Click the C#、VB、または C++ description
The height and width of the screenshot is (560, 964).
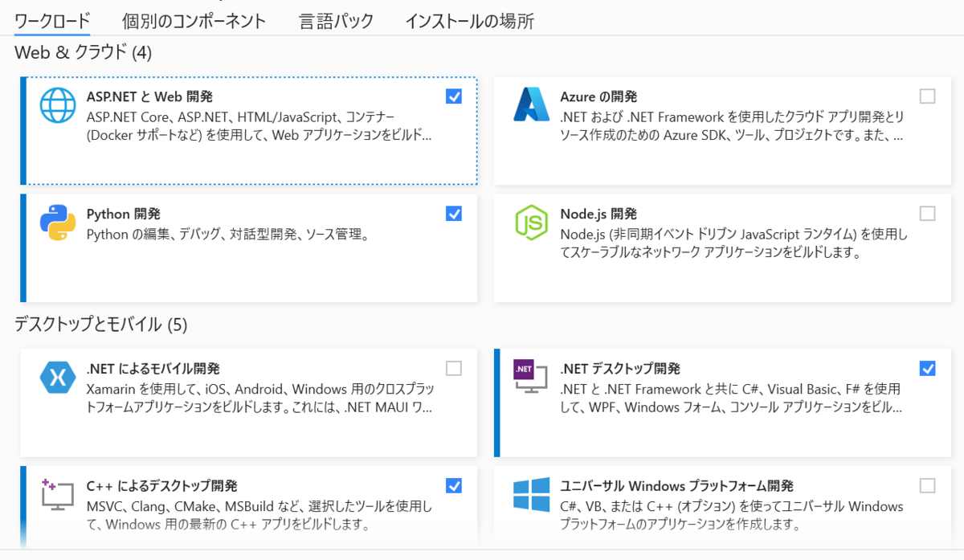[732, 516]
